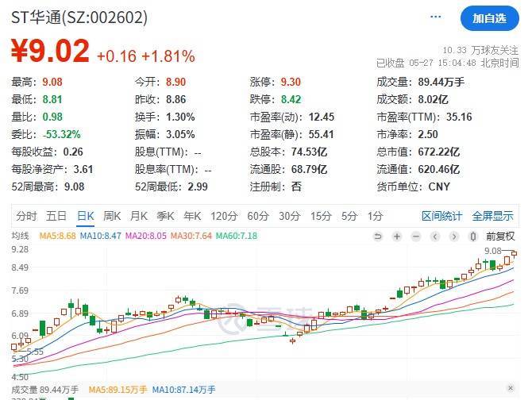Click the 涨停 value 9.30
532x400 pixels.
291,82
